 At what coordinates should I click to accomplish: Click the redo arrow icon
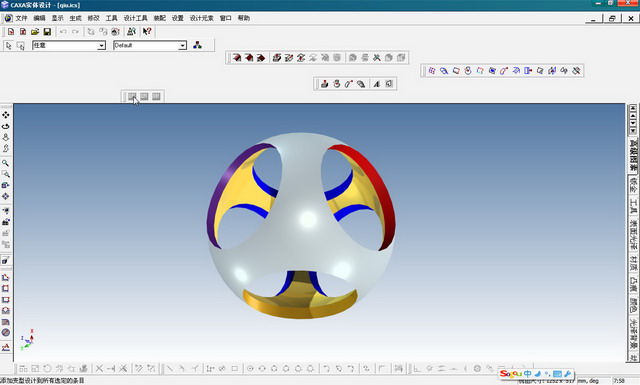coord(75,31)
